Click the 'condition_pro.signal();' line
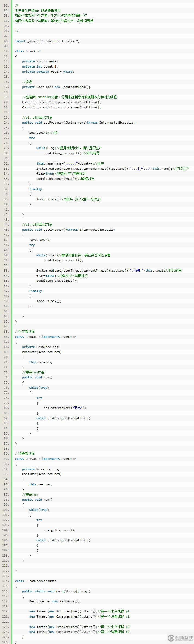 point(57,281)
